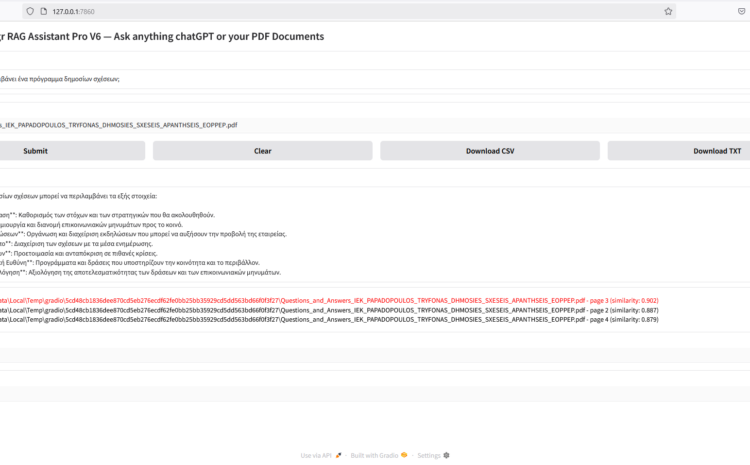Viewport: 750px width, 465px height.
Task: Click the page info icon beside the URL
Action: tap(43, 11)
